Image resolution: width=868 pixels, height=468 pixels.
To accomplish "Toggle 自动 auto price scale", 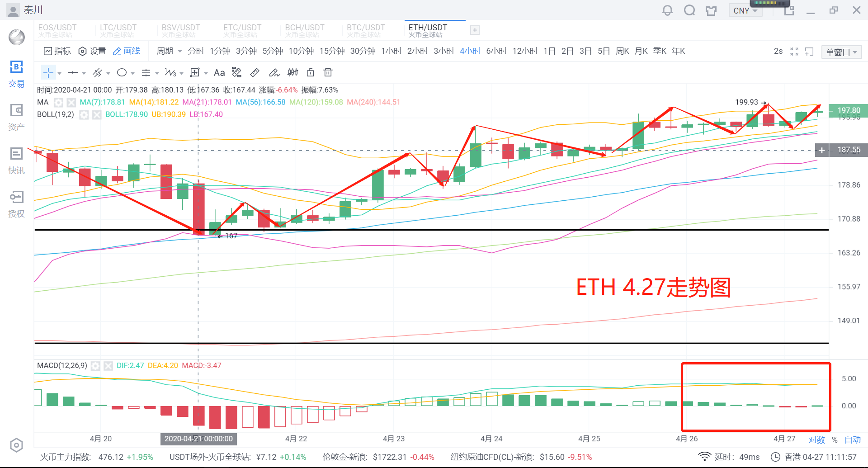I will tap(853, 440).
